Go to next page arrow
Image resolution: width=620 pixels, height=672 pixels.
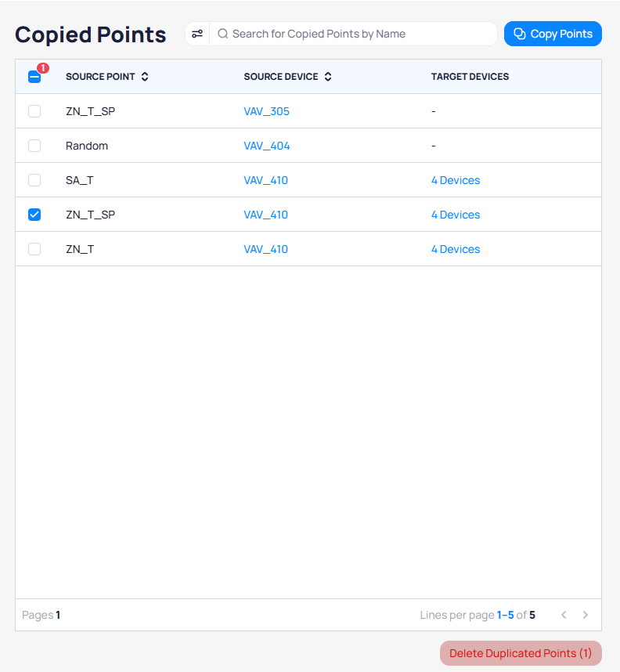[586, 615]
